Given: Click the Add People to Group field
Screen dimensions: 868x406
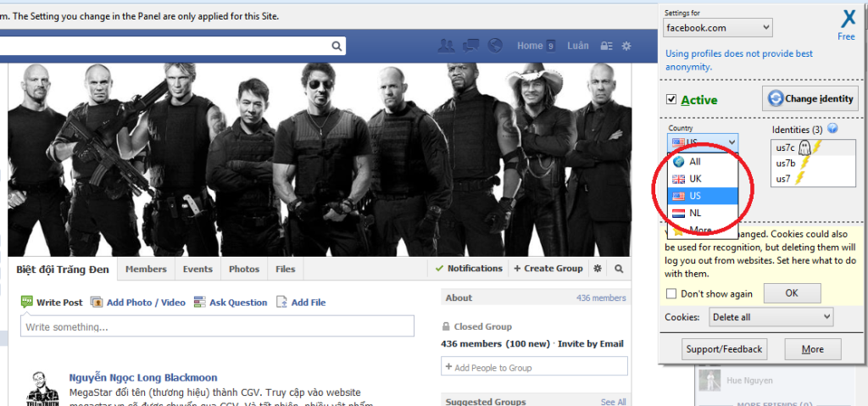Looking at the screenshot, I should [534, 367].
